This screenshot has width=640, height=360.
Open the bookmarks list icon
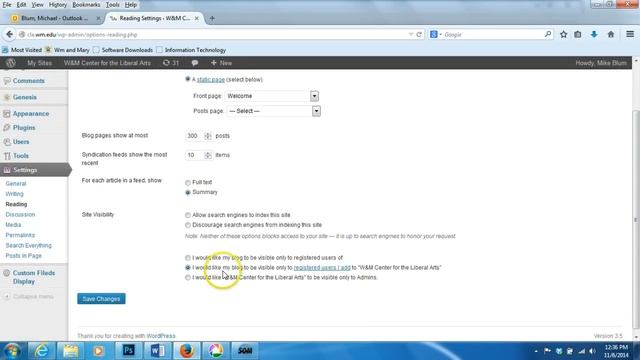pos(578,35)
